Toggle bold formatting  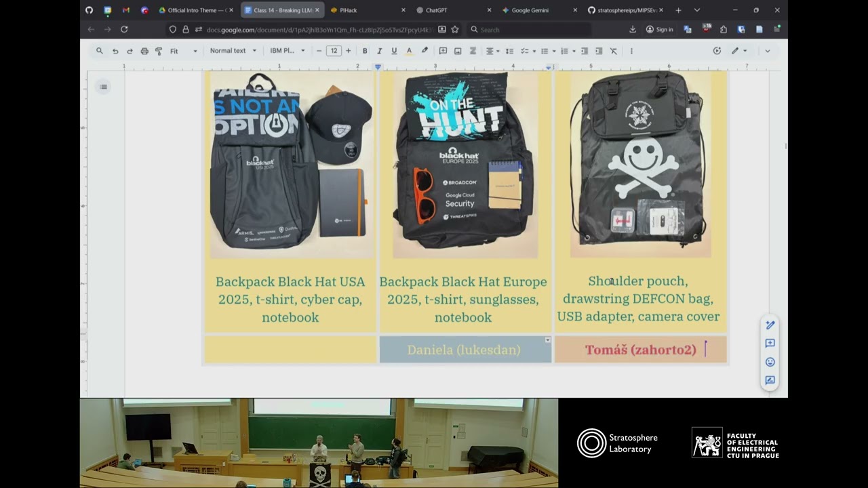point(365,51)
